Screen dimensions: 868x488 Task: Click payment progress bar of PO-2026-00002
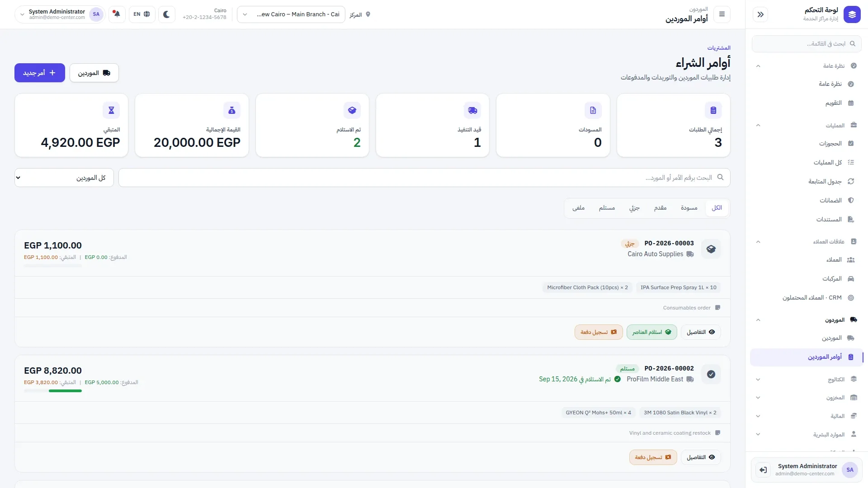[x=53, y=391]
